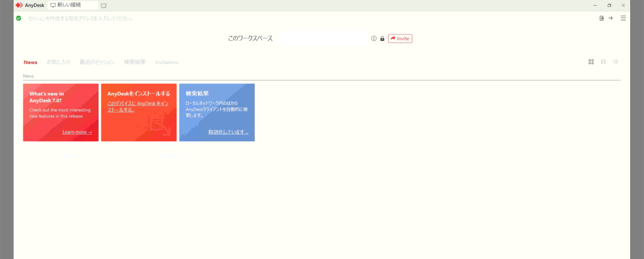Restore down the AnyDesk window

tap(609, 5)
